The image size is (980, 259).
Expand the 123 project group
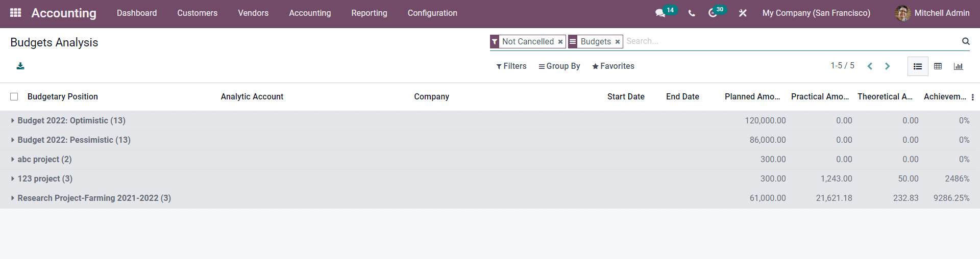tap(45, 179)
